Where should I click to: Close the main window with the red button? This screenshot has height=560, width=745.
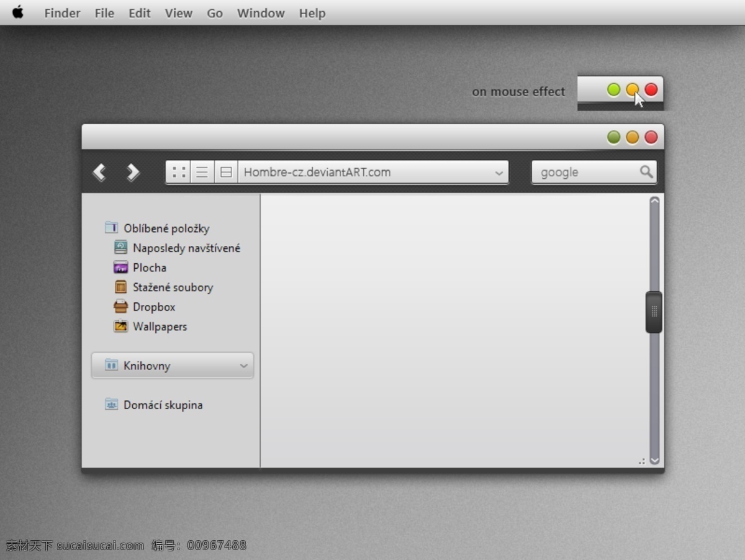[651, 137]
